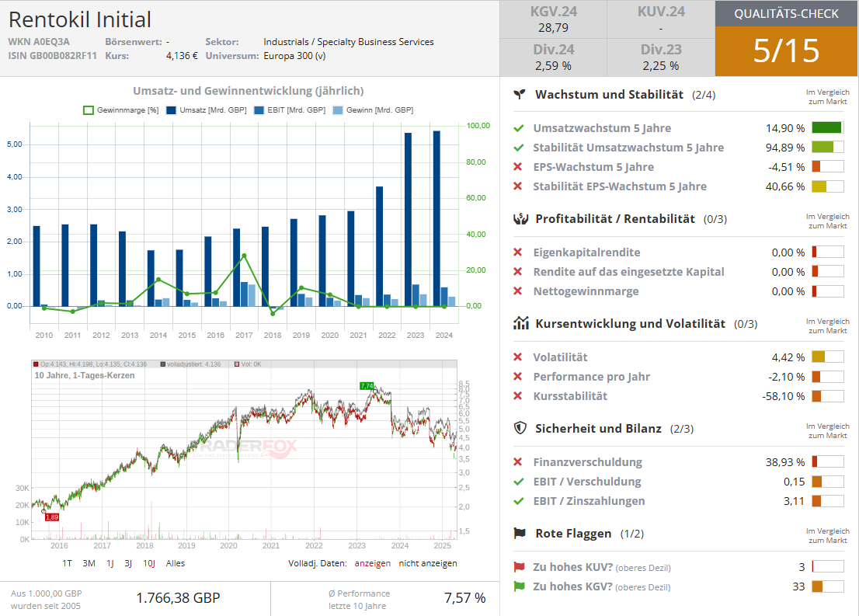The height and width of the screenshot is (616, 859).
Task: Click the Div.23 2,25 % cell
Action: (661, 57)
